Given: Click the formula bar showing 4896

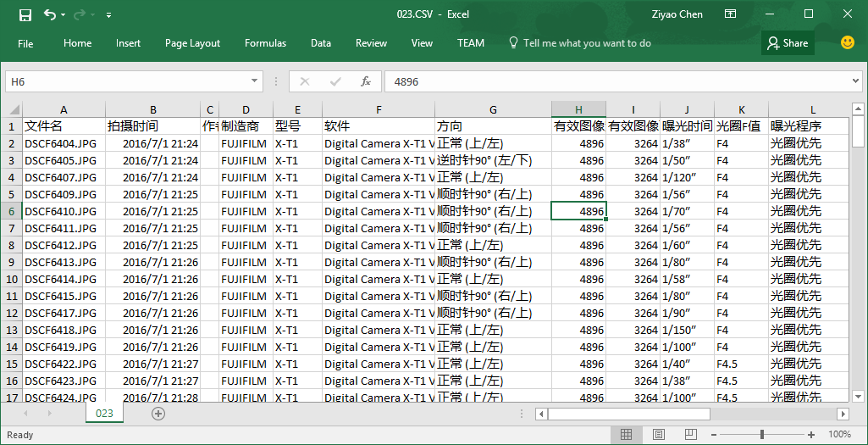Looking at the screenshot, I should (x=616, y=81).
